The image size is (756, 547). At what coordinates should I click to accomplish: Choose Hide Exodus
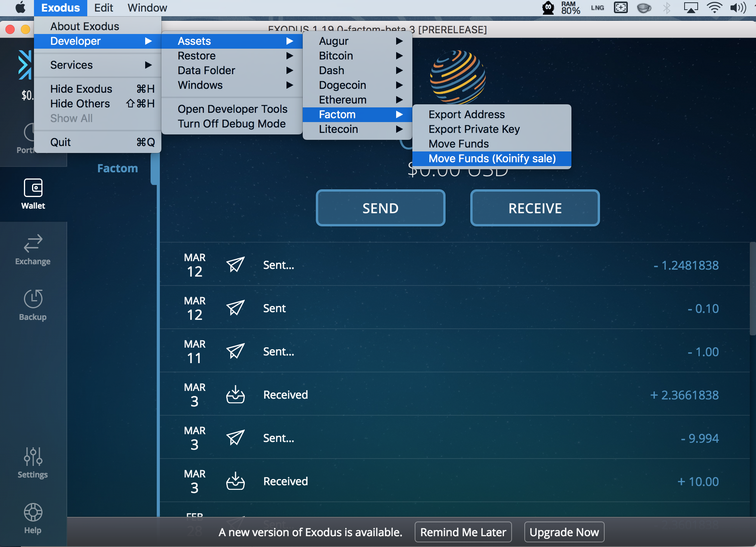click(98, 89)
